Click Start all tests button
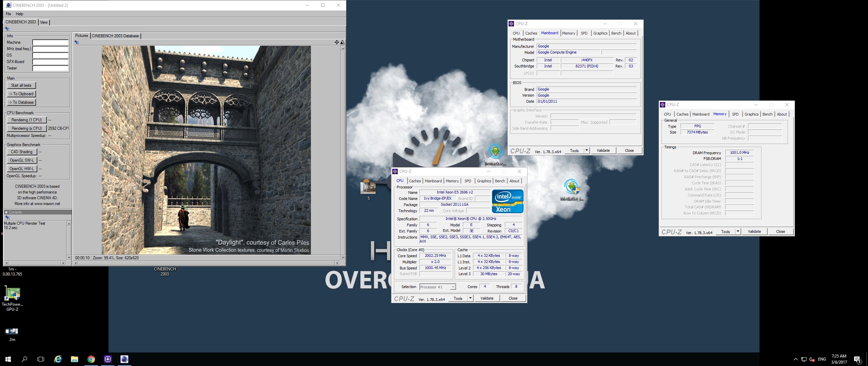 21,85
